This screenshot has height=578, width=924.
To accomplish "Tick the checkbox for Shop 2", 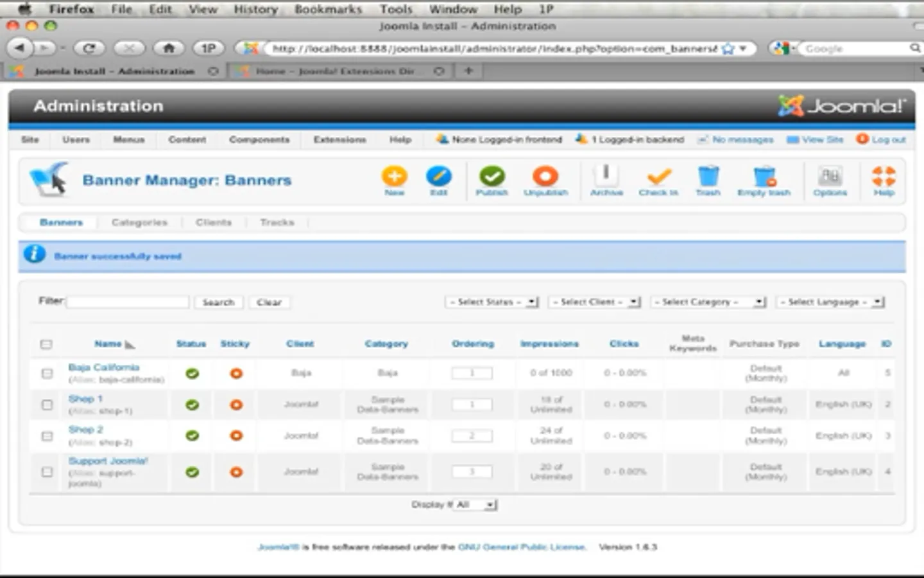I will pyautogui.click(x=47, y=436).
